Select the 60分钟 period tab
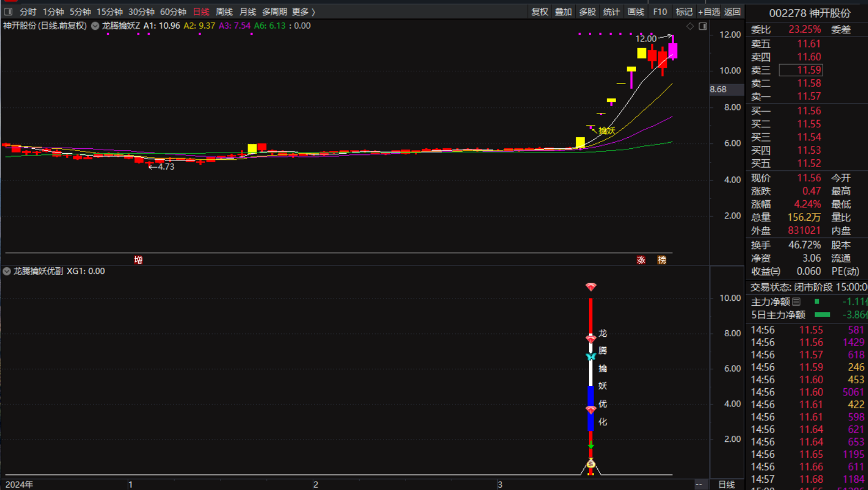This screenshot has height=490, width=868. (172, 12)
